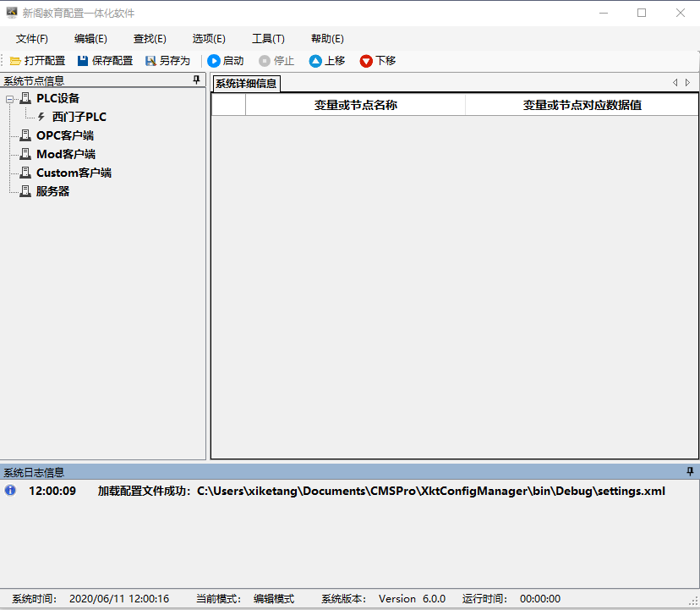Select the Custom客户端 tree item
This screenshot has width=700, height=610.
click(x=74, y=173)
